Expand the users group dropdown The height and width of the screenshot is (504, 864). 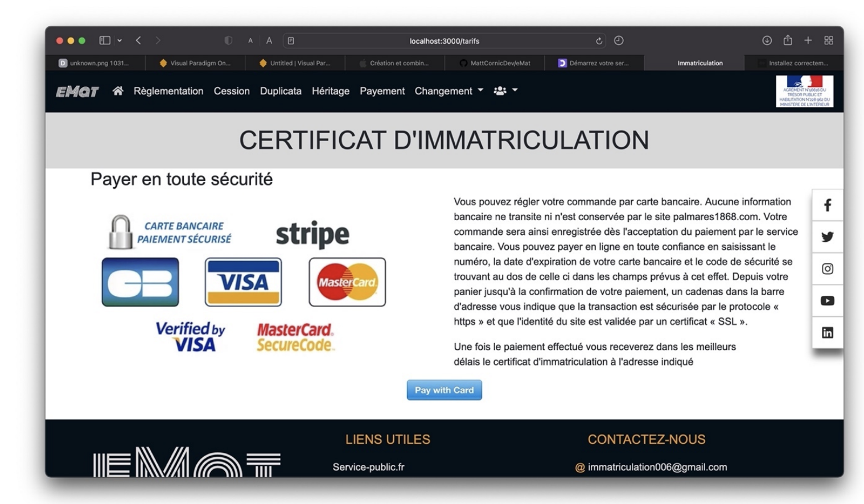coord(505,90)
